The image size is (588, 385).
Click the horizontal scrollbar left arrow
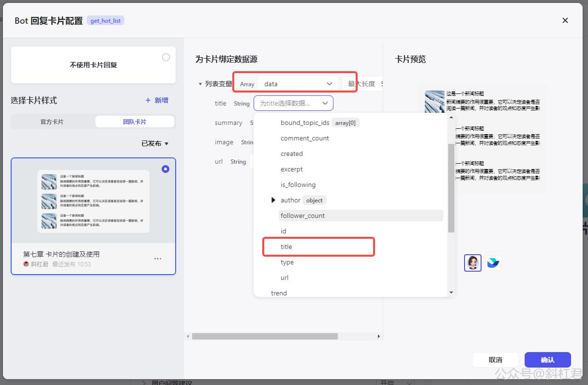(x=188, y=336)
